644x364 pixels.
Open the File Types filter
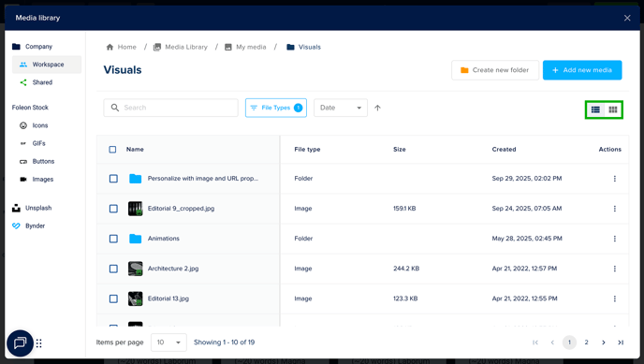(276, 108)
